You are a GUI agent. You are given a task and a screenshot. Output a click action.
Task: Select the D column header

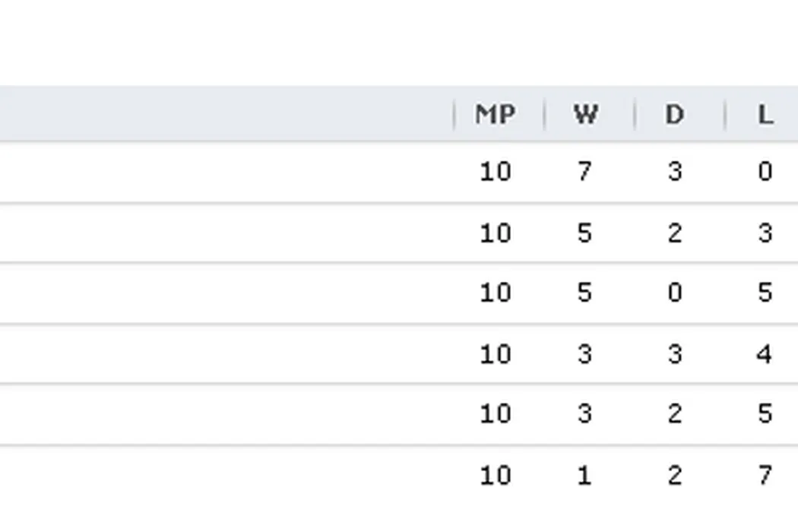click(674, 115)
